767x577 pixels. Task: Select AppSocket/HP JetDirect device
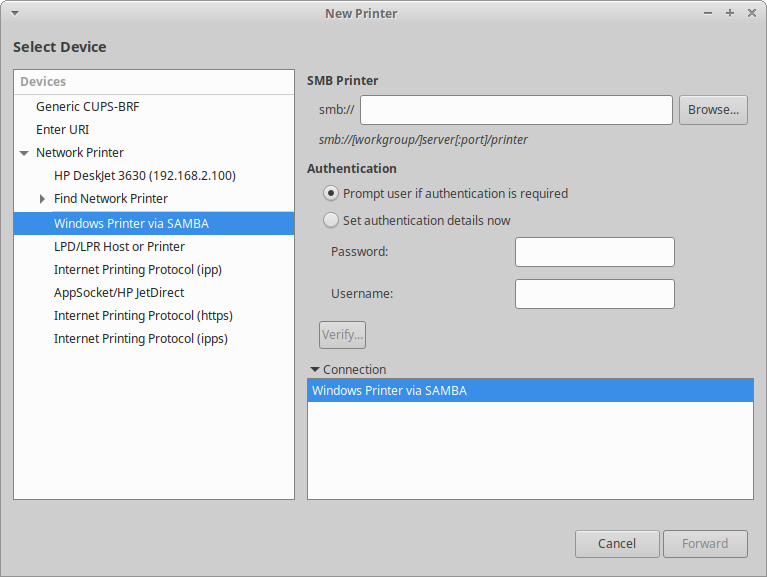tap(119, 293)
